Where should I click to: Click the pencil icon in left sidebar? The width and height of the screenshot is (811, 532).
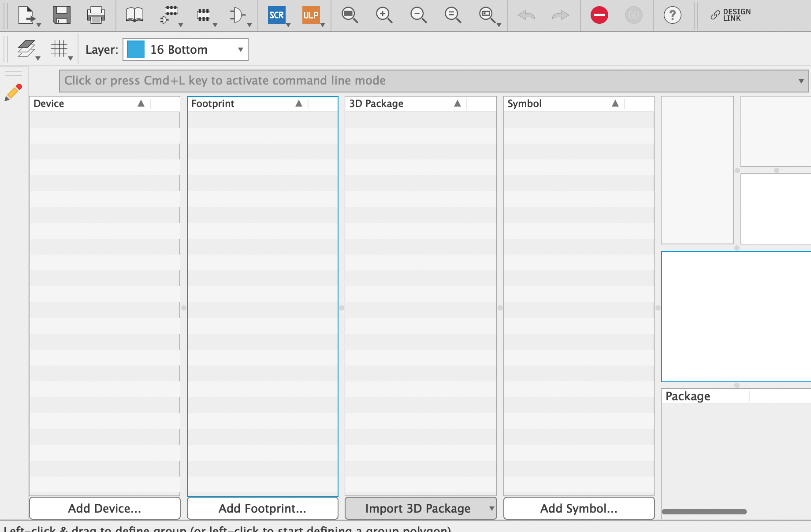[13, 92]
